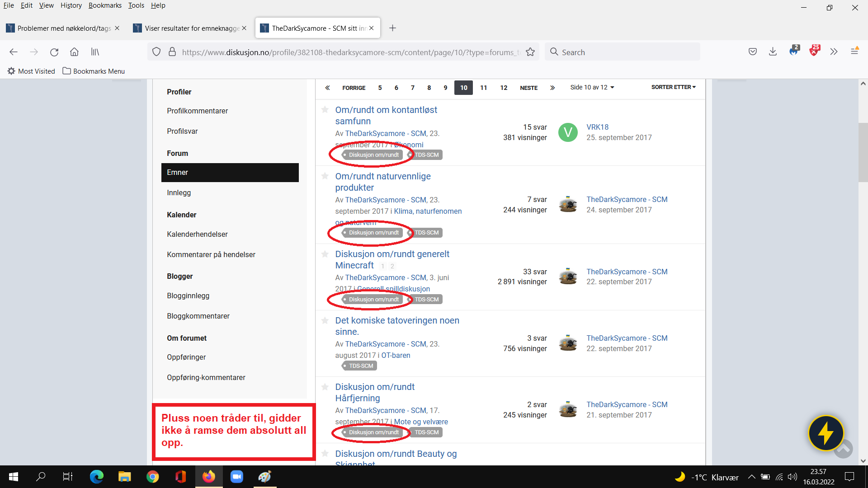Open the downloads panel
868x488 pixels.
pyautogui.click(x=773, y=52)
